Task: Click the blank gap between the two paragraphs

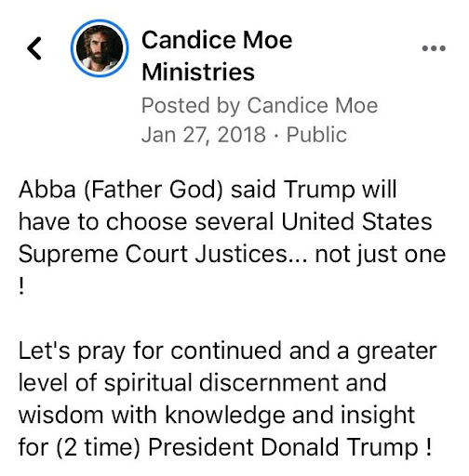Action: point(233,319)
